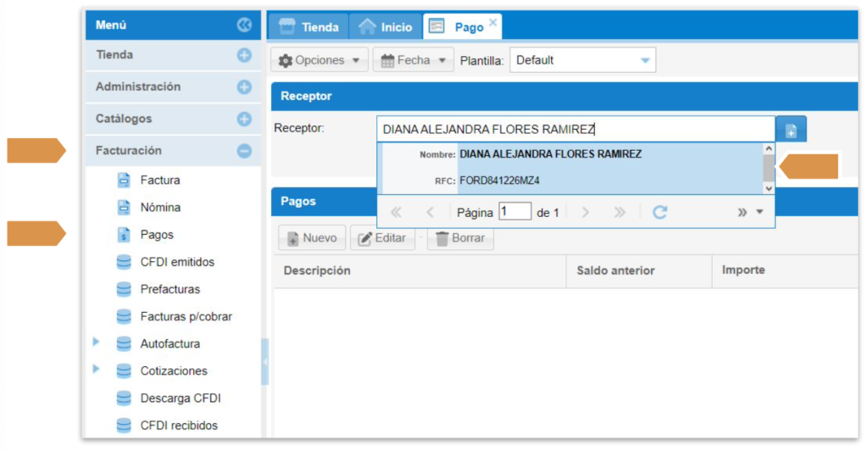Expand the Tienda menu section
Viewport: 868px width, 451px height.
point(244,55)
